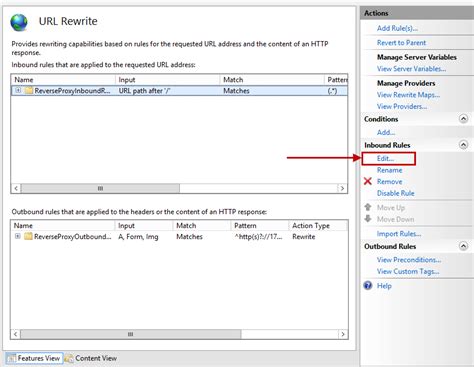The image size is (474, 367).
Task: Sort outbound rules by Pattern column
Action: pos(260,226)
